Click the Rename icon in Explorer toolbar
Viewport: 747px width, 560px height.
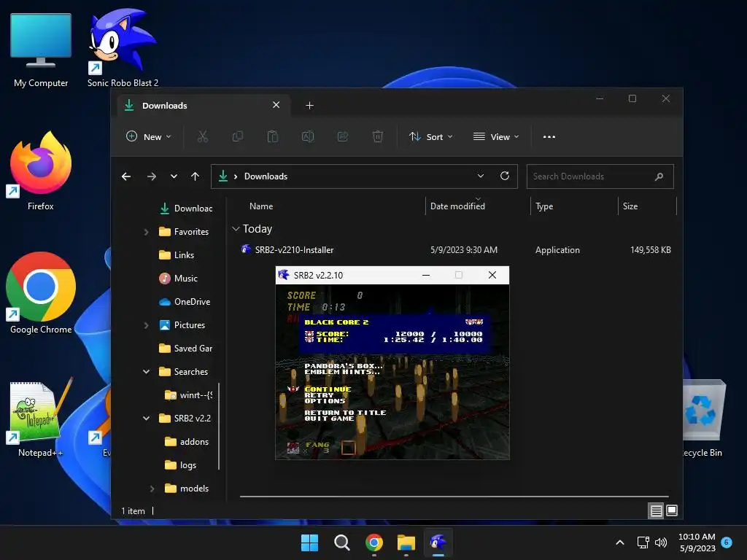coord(308,136)
